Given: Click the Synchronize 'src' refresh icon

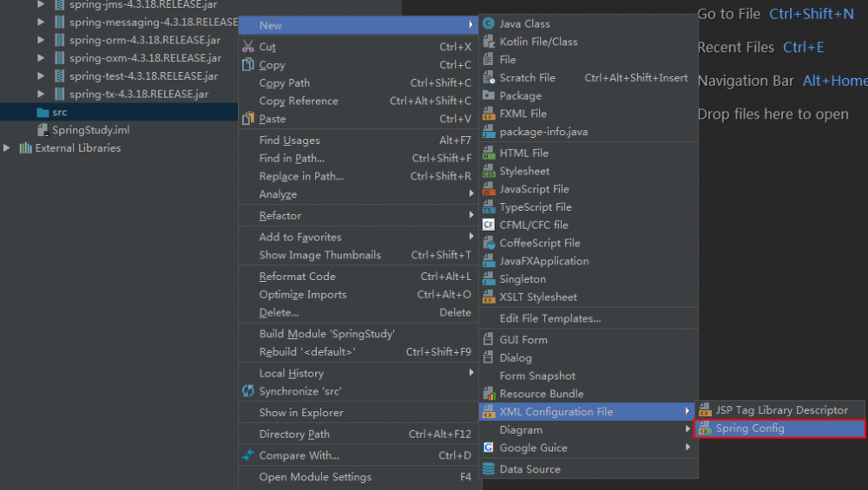Looking at the screenshot, I should [248, 391].
